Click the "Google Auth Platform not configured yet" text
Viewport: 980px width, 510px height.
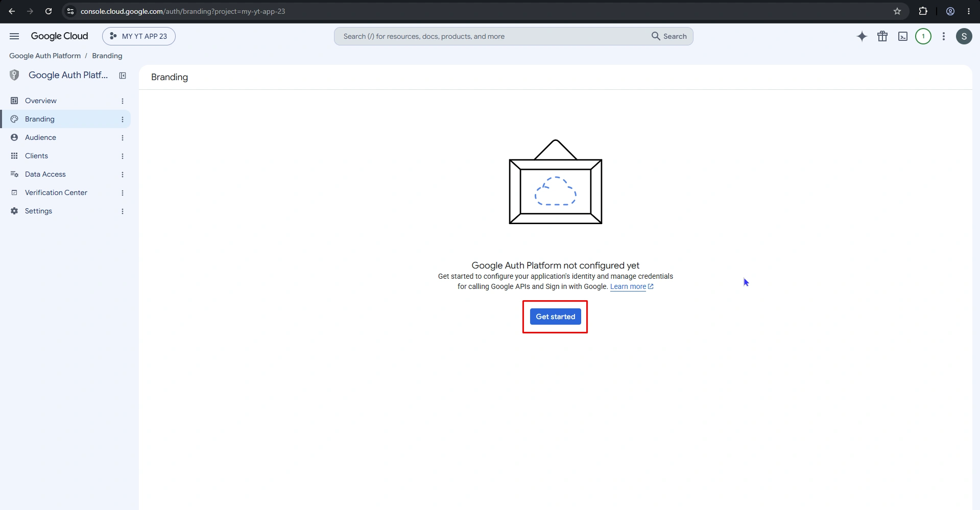point(556,265)
